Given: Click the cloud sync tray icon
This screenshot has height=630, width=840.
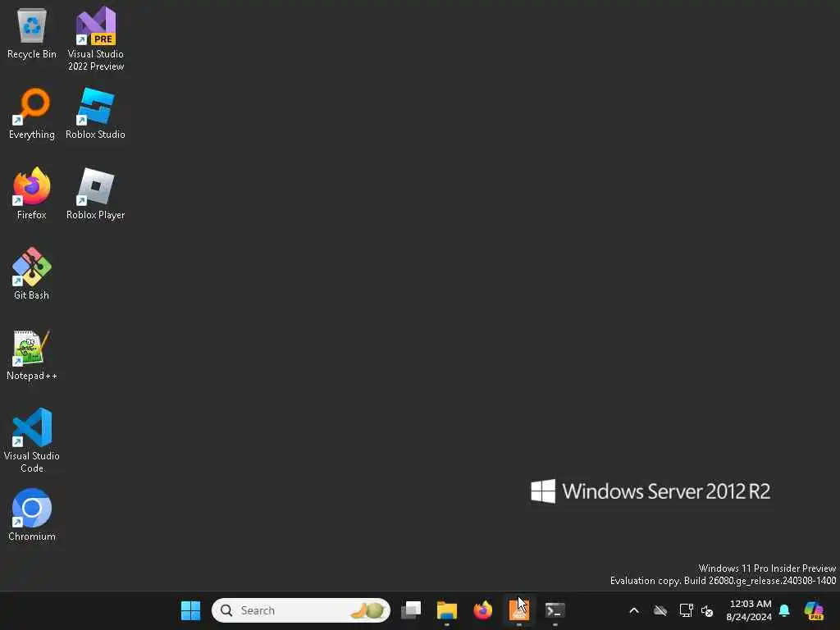Looking at the screenshot, I should pos(660,610).
